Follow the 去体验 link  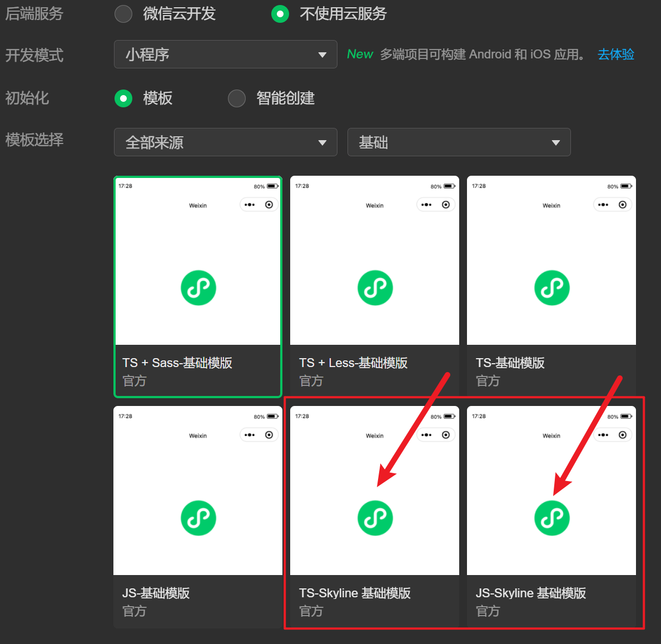click(x=616, y=55)
